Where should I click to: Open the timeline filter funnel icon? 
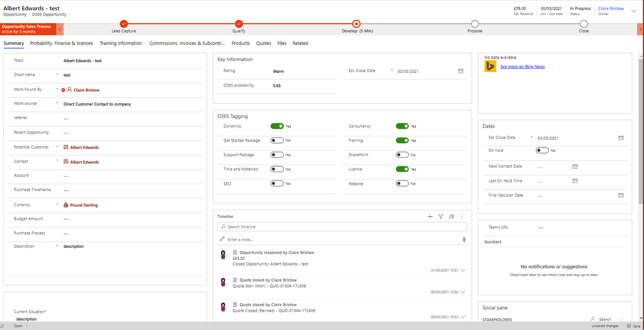coord(441,217)
